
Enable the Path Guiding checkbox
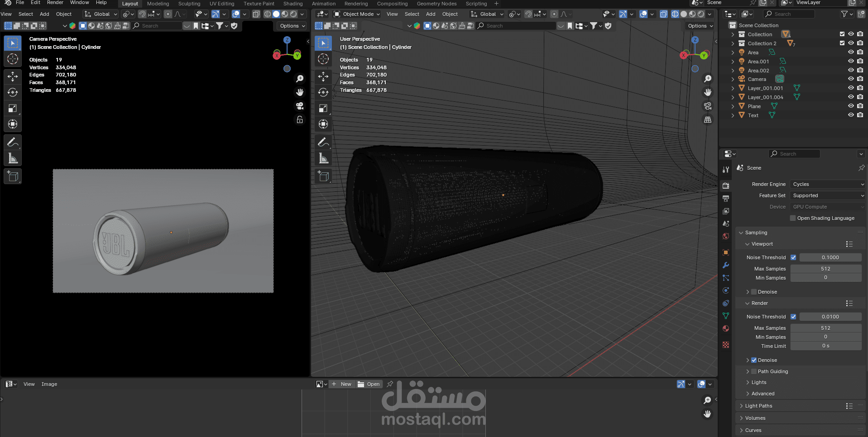[x=754, y=371]
